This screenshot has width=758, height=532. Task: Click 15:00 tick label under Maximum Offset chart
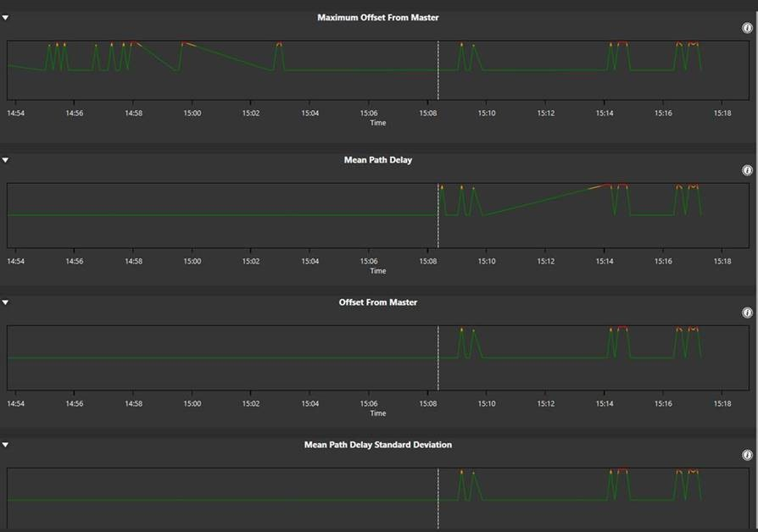tap(192, 112)
